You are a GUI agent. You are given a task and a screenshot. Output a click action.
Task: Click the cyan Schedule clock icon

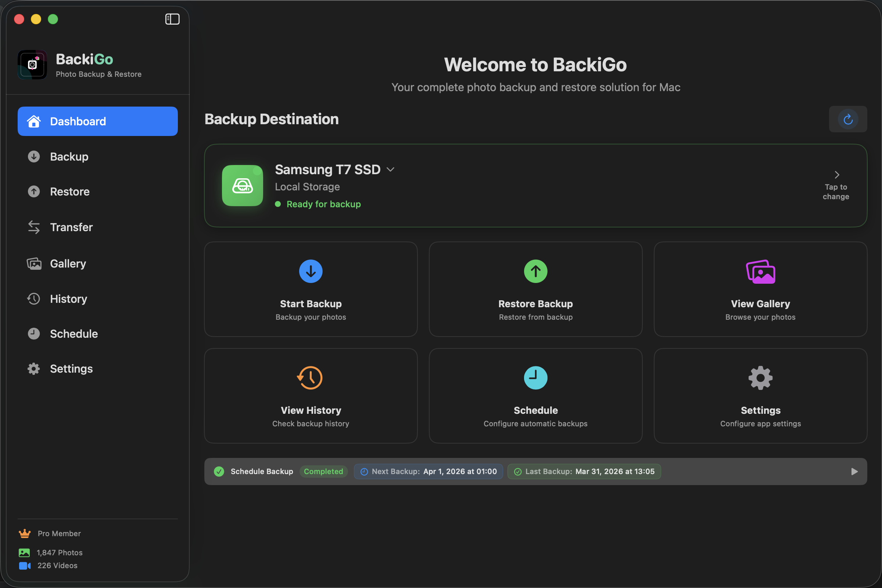coord(535,378)
